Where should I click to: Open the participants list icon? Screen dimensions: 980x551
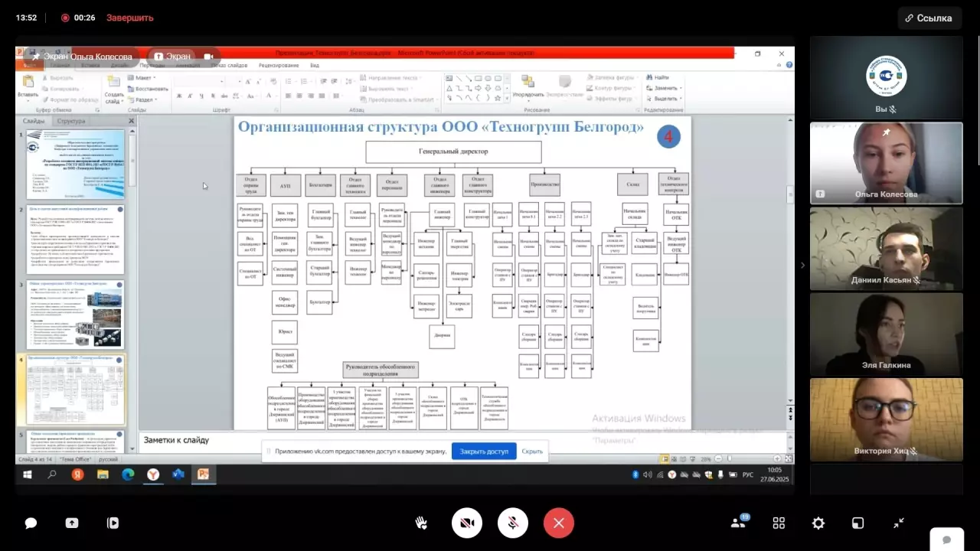(738, 523)
